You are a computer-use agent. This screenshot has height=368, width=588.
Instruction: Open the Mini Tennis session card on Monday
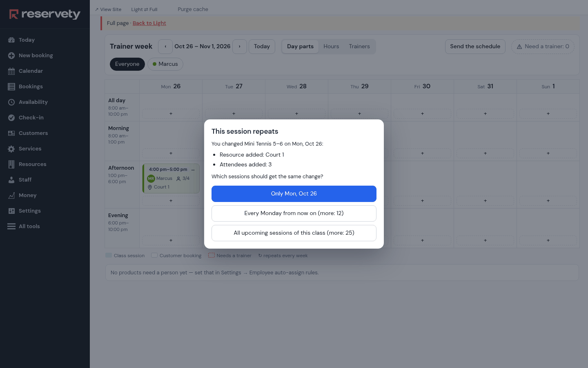pyautogui.click(x=171, y=178)
